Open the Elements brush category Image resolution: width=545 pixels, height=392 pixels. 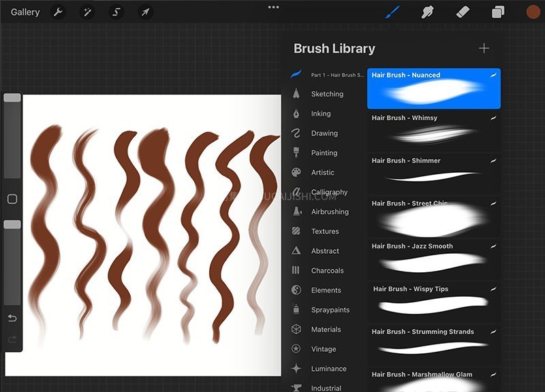click(x=326, y=291)
